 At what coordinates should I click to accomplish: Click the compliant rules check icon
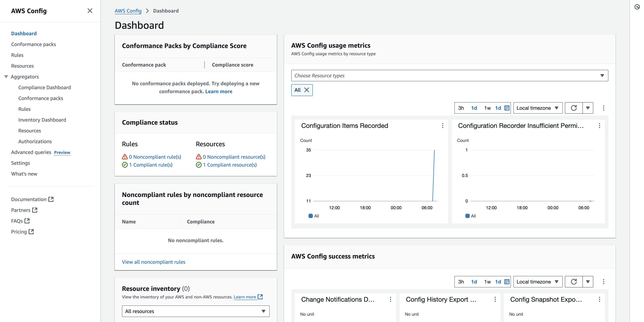coord(125,165)
